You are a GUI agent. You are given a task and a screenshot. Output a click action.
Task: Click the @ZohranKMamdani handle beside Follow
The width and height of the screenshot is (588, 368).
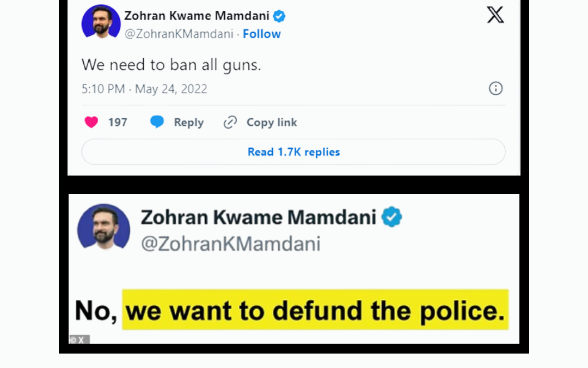pos(180,34)
